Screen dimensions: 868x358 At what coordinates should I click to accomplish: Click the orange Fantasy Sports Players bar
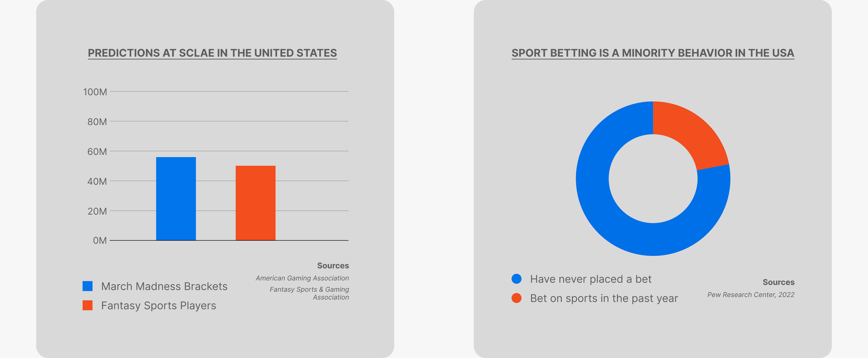tap(255, 203)
